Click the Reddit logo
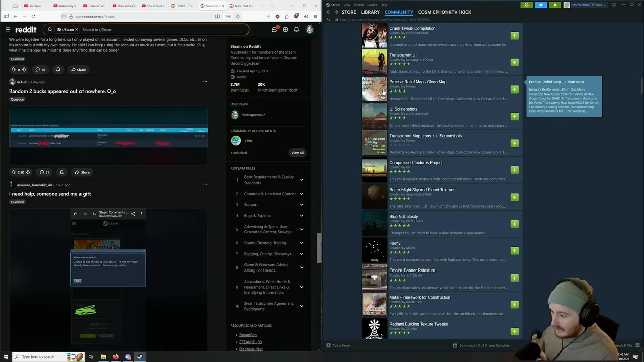The height and width of the screenshot is (362, 644). (26, 30)
